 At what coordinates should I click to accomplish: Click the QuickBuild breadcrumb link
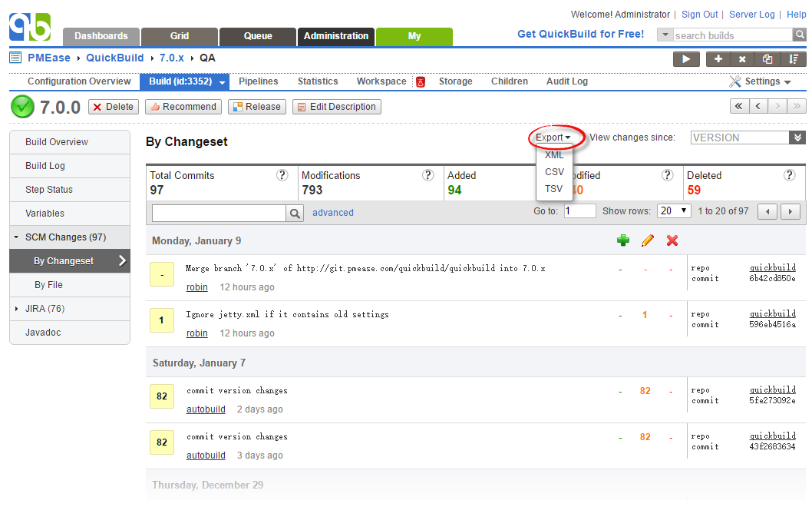coord(115,58)
